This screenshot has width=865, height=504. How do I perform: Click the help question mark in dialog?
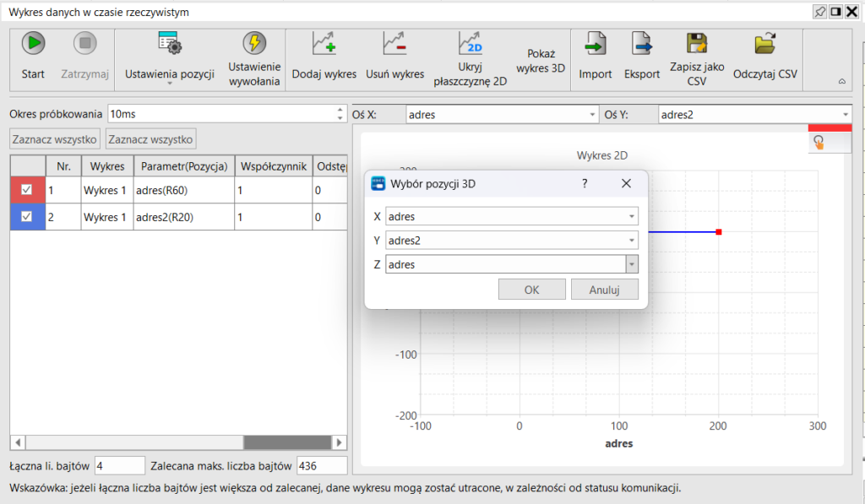(585, 183)
